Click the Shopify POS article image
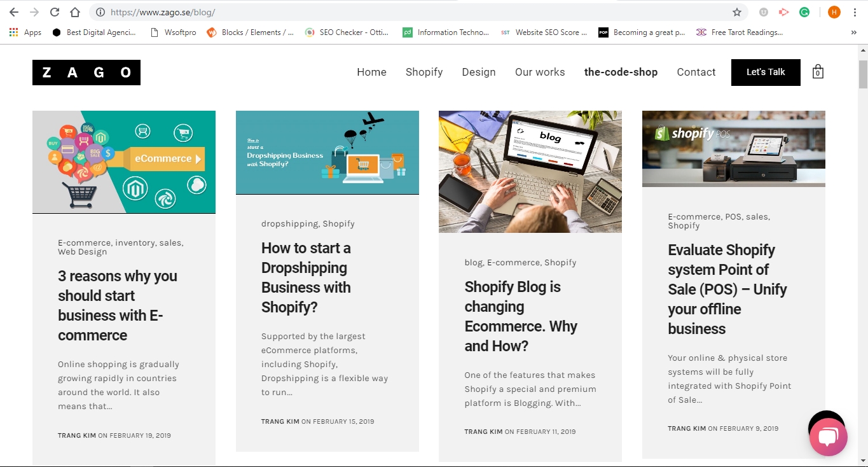Image resolution: width=868 pixels, height=467 pixels. (x=733, y=148)
